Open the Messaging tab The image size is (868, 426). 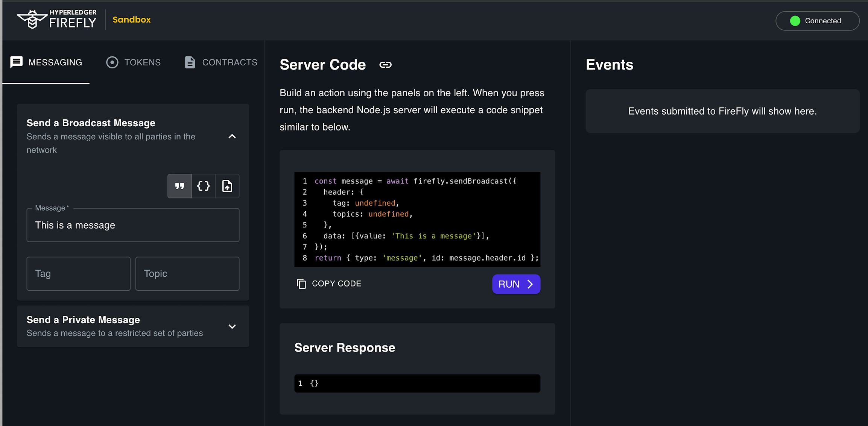pyautogui.click(x=46, y=62)
